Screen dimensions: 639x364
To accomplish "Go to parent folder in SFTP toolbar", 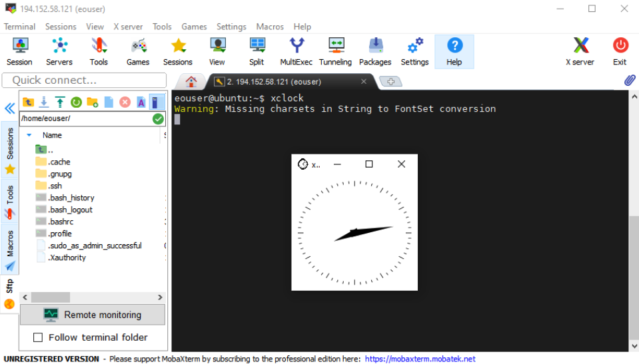I will click(x=28, y=102).
